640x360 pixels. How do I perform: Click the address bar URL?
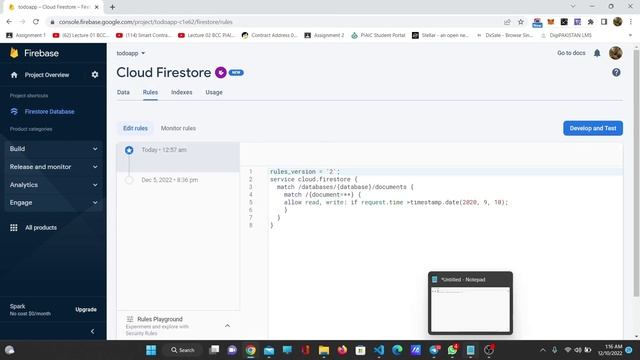coord(146,22)
